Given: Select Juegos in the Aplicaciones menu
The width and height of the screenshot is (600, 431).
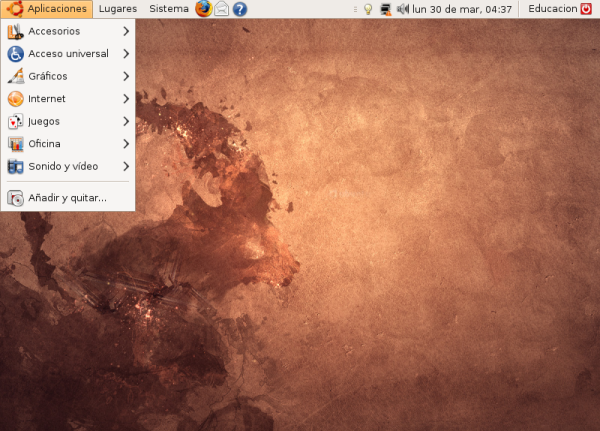Looking at the screenshot, I should [44, 121].
